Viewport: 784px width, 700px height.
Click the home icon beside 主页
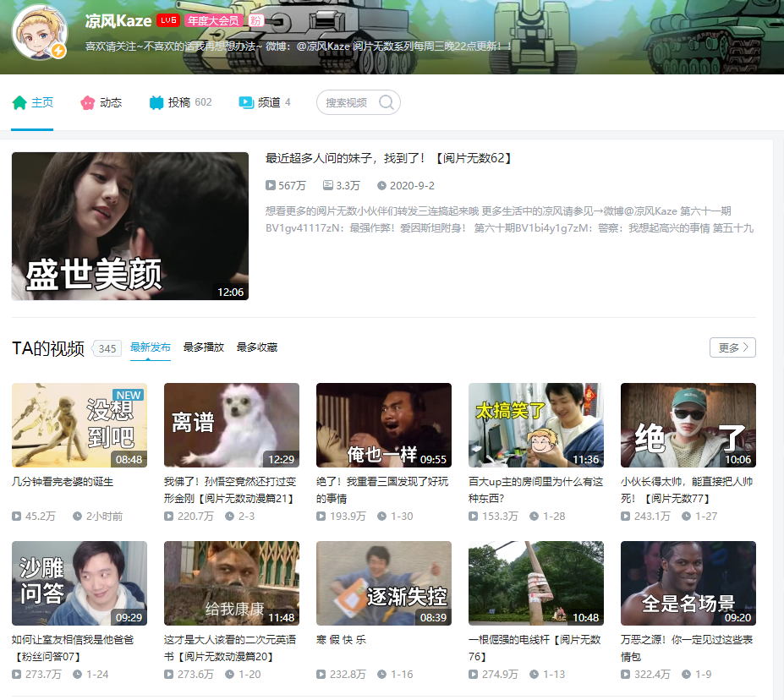click(x=19, y=102)
